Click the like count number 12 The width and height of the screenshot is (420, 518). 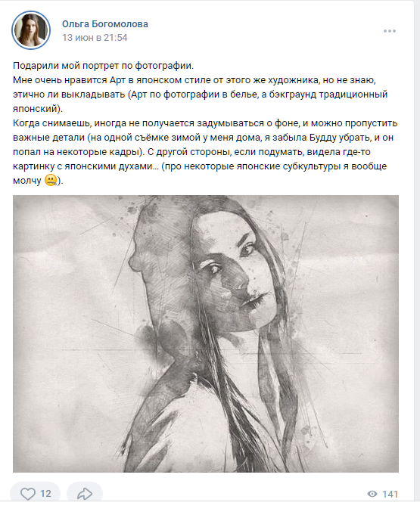pos(45,494)
